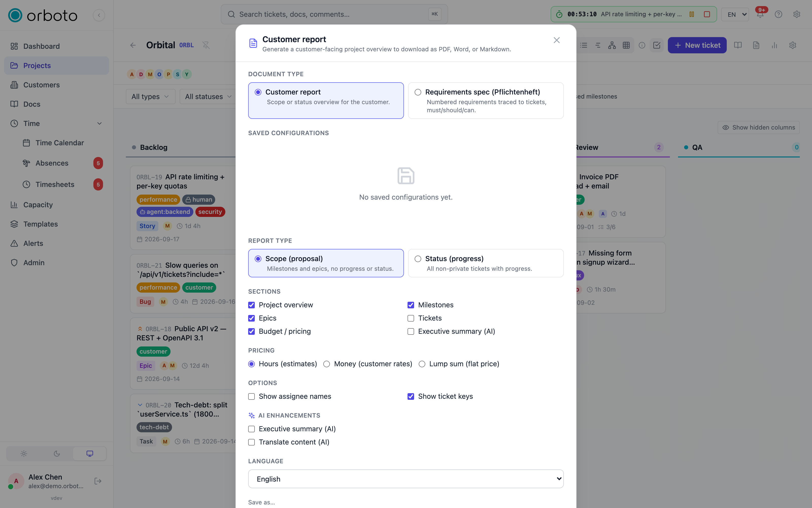Viewport: 812px width, 508px height.
Task: Open Timesheets in sidebar
Action: tap(62, 184)
